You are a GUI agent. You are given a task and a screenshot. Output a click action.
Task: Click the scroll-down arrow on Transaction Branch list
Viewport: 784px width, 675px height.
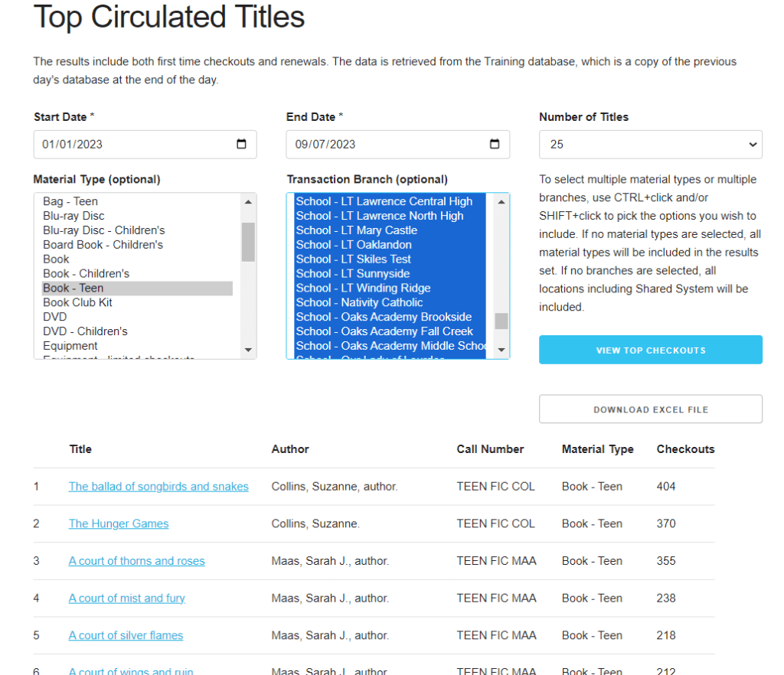click(501, 351)
